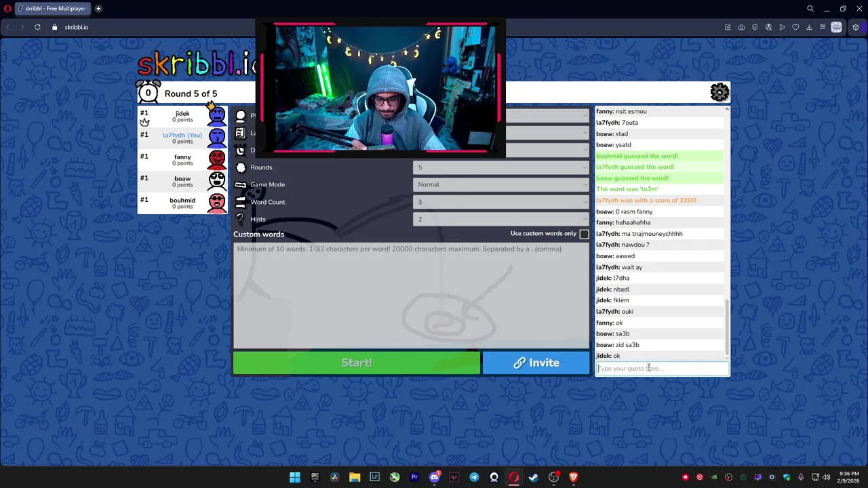Open Opera My Flow send icon
Viewport: 868px width, 488px height.
(x=782, y=27)
